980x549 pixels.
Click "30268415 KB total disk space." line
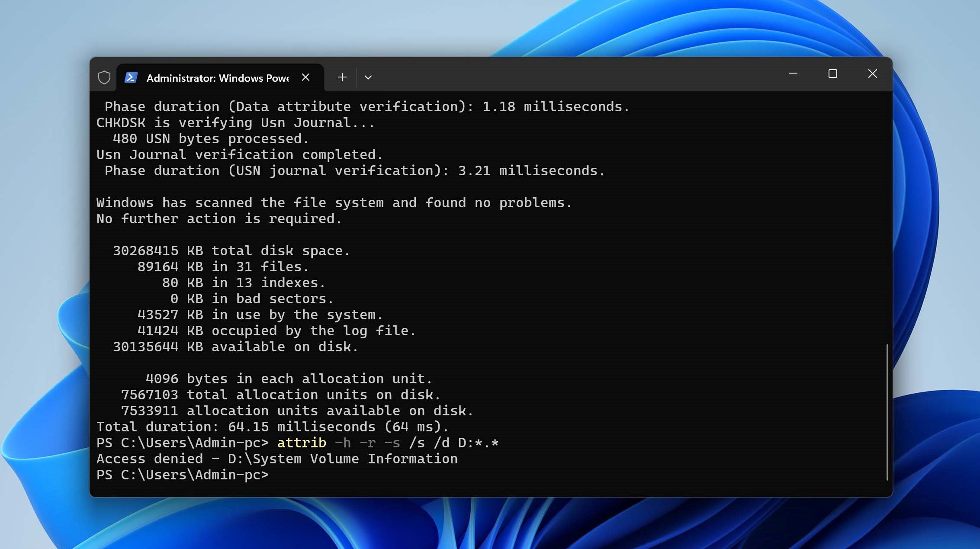231,251
